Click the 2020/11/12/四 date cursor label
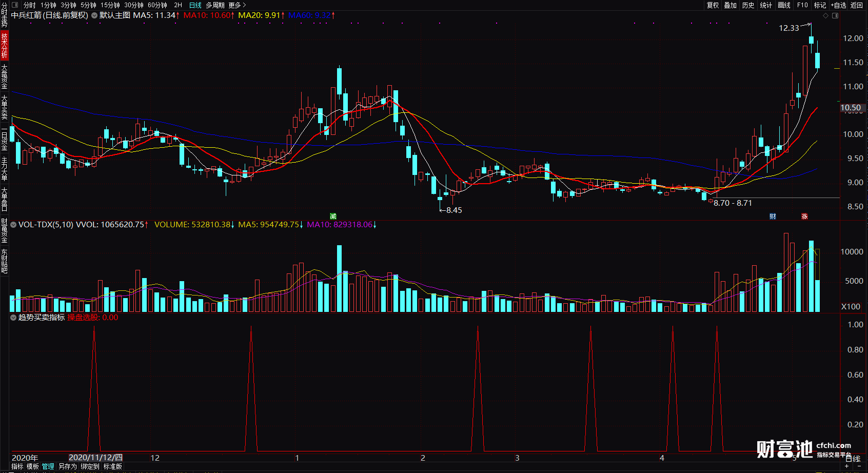This screenshot has height=473, width=868. pos(95,458)
